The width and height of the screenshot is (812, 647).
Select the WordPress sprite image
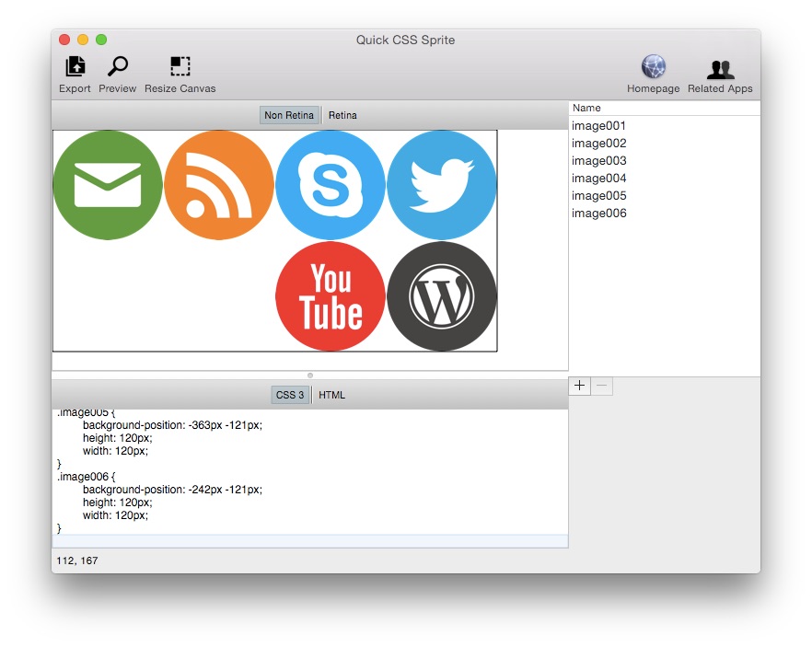pyautogui.click(x=442, y=296)
